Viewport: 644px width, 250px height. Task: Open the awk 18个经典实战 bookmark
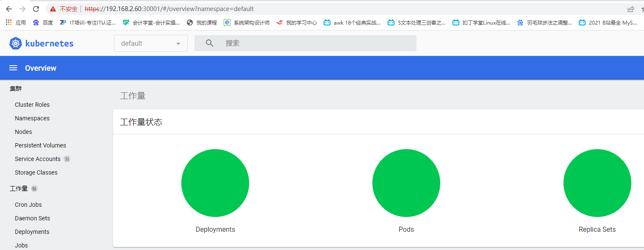[x=352, y=23]
